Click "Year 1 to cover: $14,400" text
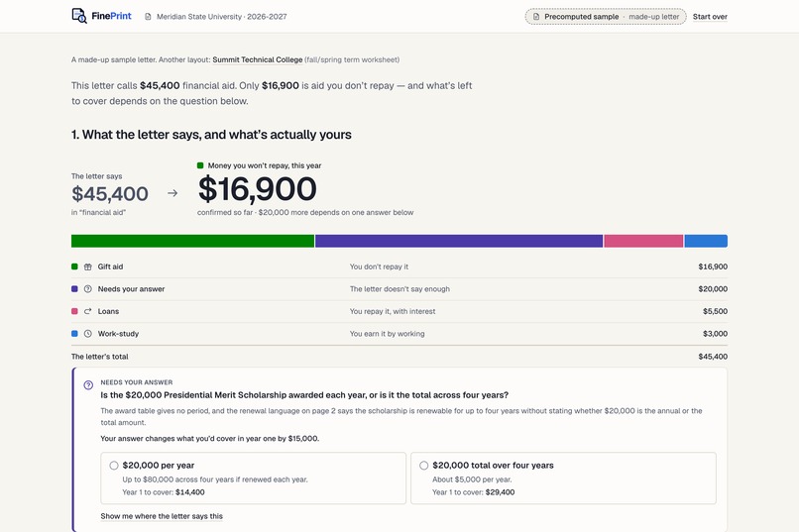Viewport: 799px width, 532px height. tap(163, 492)
